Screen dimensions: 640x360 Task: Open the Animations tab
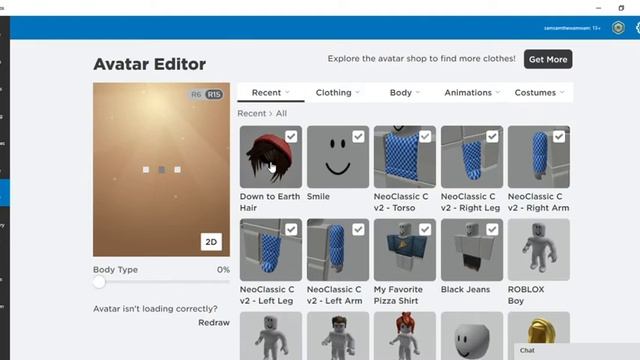(472, 93)
